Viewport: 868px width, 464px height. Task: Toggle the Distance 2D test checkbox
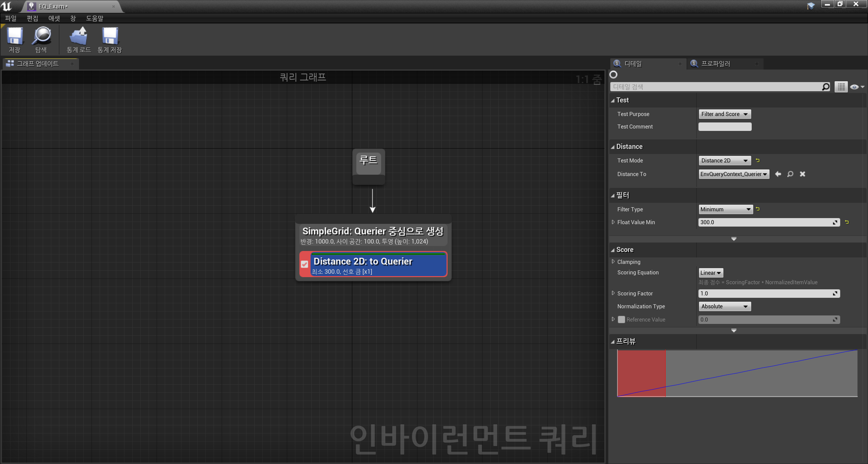coord(304,264)
